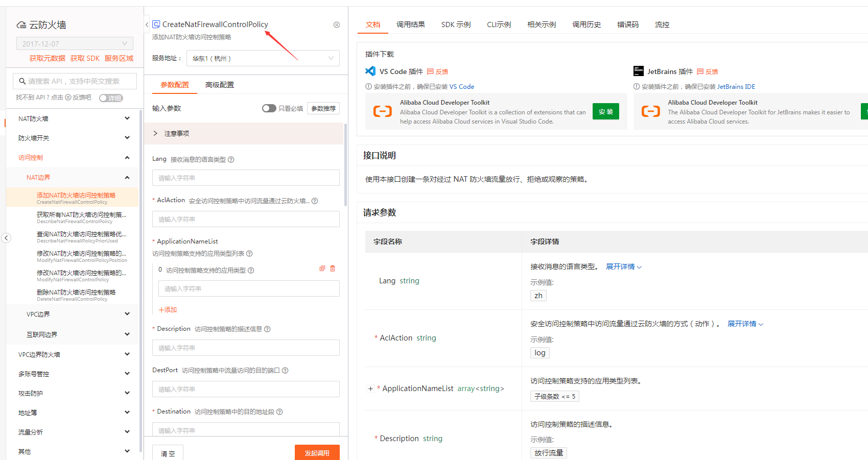Open the 2017-12-07 version dropdown
This screenshot has width=868, height=460.
pos(75,43)
